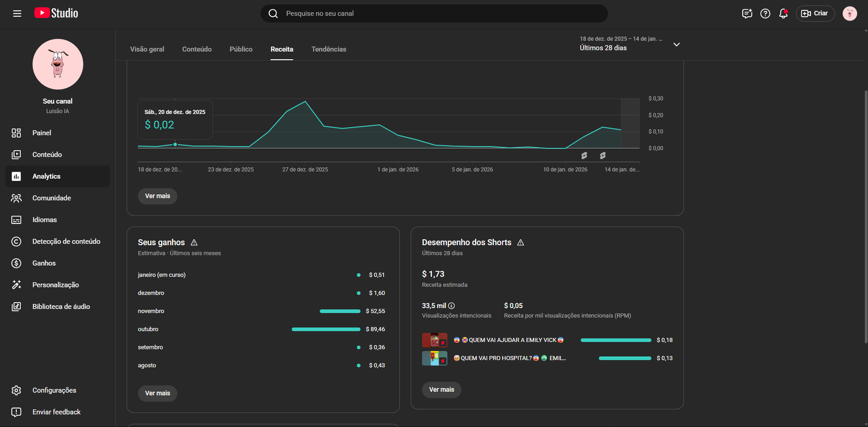
Task: Open the QUEM VAI AJUDAR A EMILY VICK thumbnail
Action: click(x=435, y=340)
